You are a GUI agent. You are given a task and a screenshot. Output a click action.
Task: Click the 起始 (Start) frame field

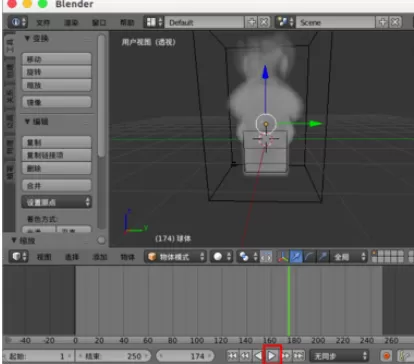[38, 356]
